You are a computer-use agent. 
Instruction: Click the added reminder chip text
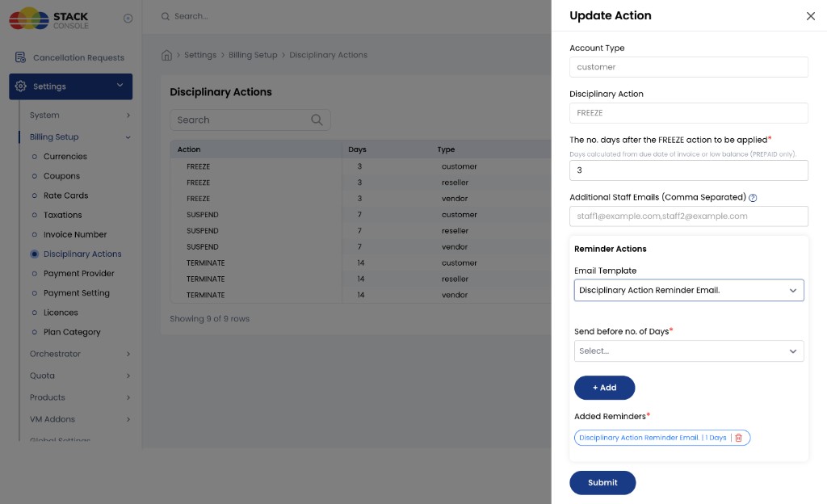pyautogui.click(x=653, y=438)
